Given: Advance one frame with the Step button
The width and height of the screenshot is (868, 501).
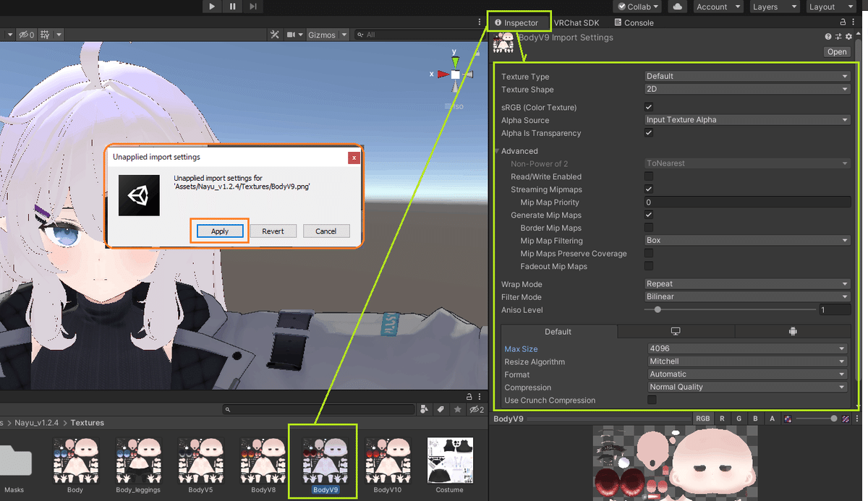Looking at the screenshot, I should (x=252, y=7).
